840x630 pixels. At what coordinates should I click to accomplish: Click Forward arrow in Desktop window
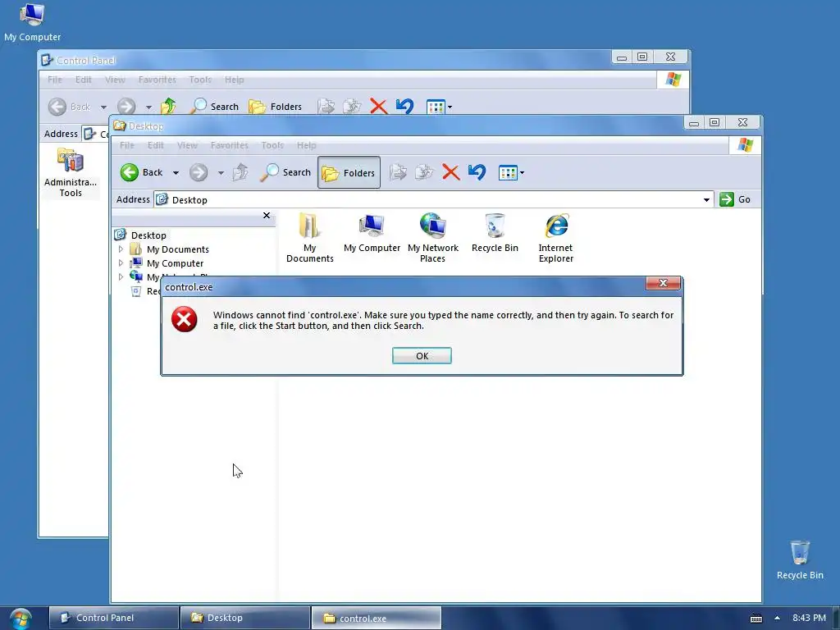point(199,172)
